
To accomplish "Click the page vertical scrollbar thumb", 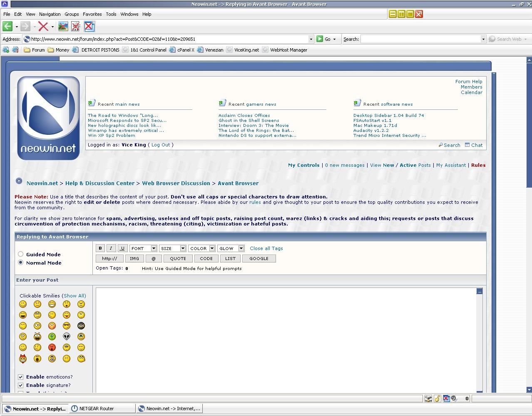I will point(529,126).
